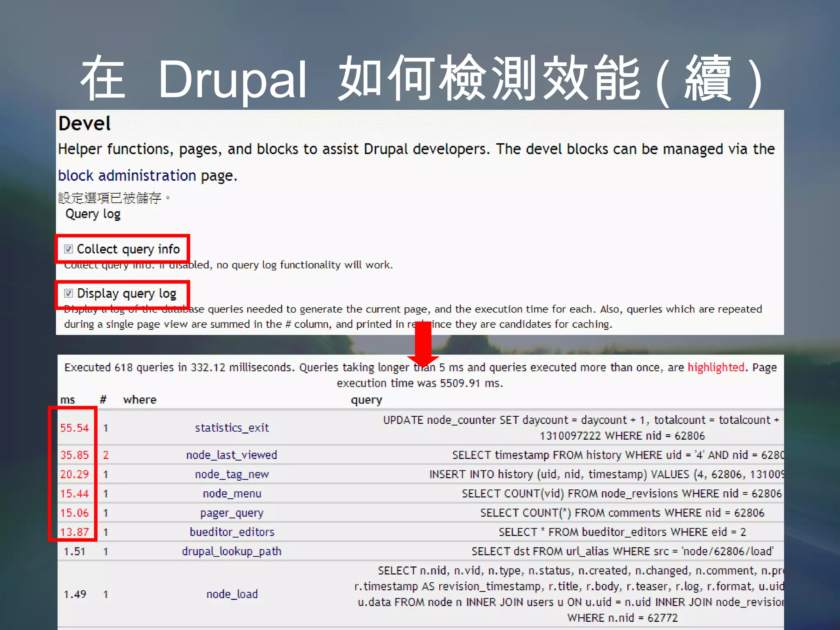Select the 15.06 ms value

click(74, 513)
